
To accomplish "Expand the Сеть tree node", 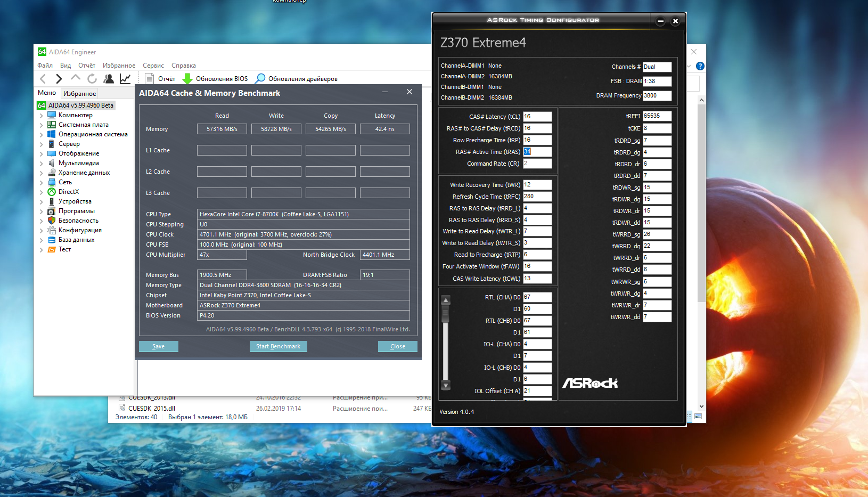I will click(41, 183).
